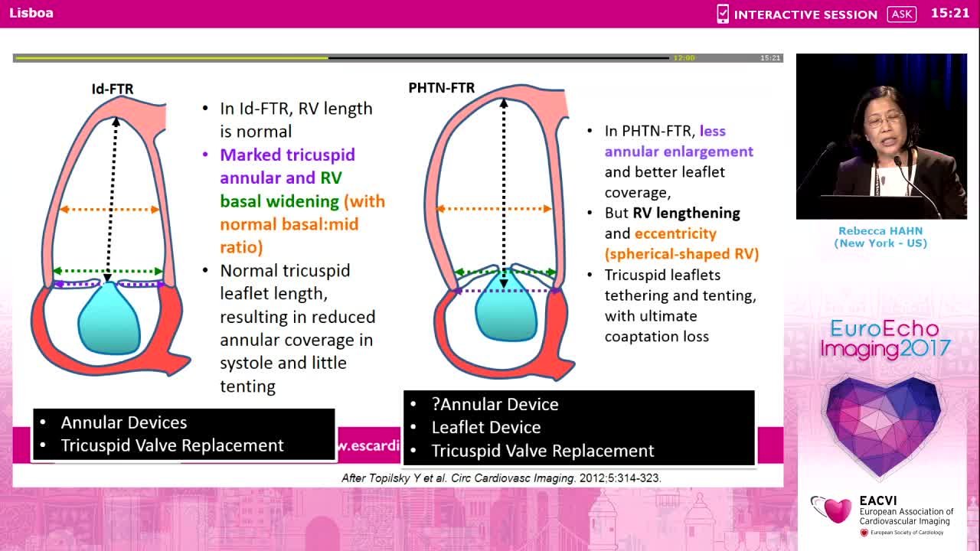Image resolution: width=980 pixels, height=551 pixels.
Task: Click '(spherical-shaped RV)' orange text
Action: coord(681,253)
